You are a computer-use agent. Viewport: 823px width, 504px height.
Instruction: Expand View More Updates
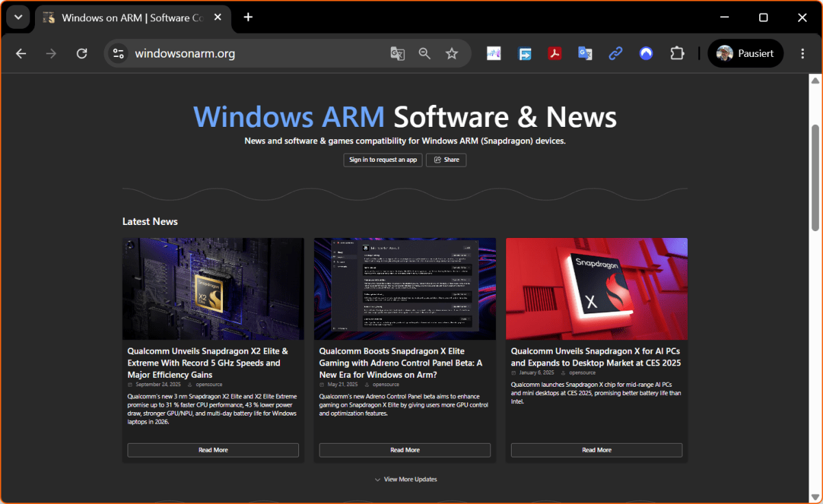405,479
